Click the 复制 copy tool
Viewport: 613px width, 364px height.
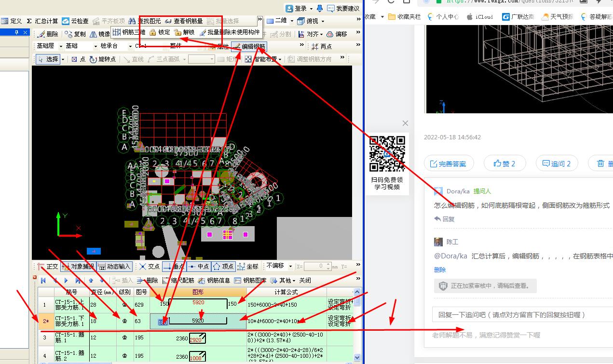(x=75, y=34)
